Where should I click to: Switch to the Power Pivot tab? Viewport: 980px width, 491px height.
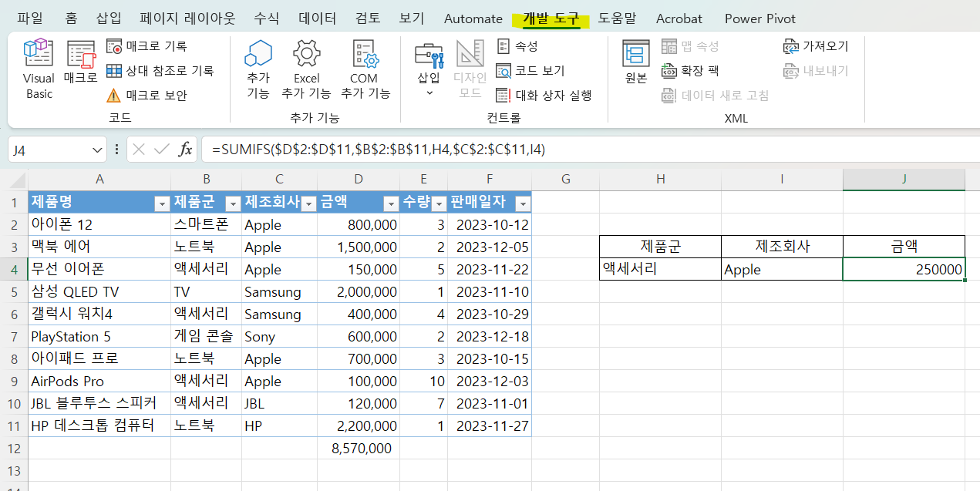tap(760, 18)
